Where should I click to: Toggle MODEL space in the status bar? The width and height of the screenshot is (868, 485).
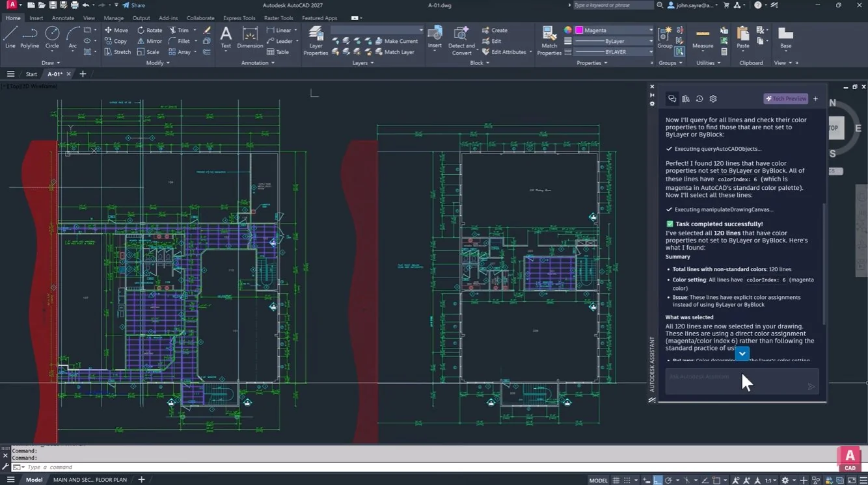coord(599,480)
